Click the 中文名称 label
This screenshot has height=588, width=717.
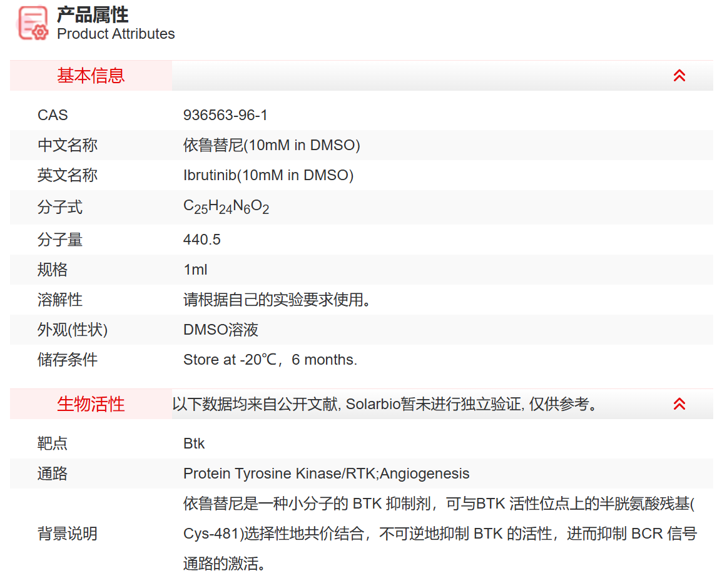coord(67,145)
